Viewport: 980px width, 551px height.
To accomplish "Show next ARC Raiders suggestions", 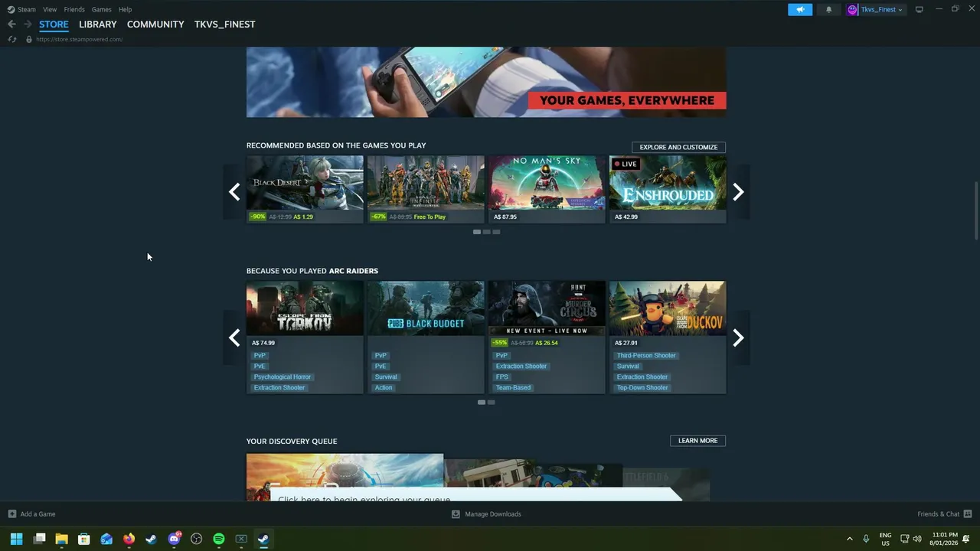I will coord(738,337).
